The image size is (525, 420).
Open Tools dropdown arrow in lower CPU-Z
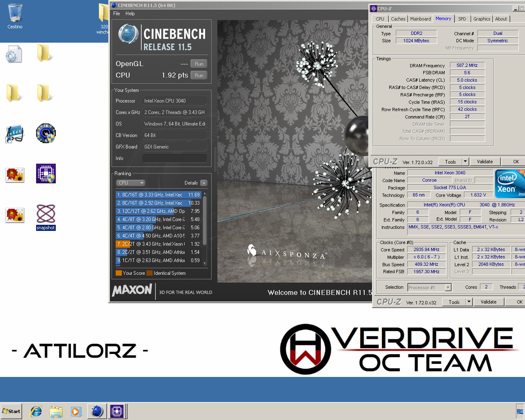[x=469, y=302]
